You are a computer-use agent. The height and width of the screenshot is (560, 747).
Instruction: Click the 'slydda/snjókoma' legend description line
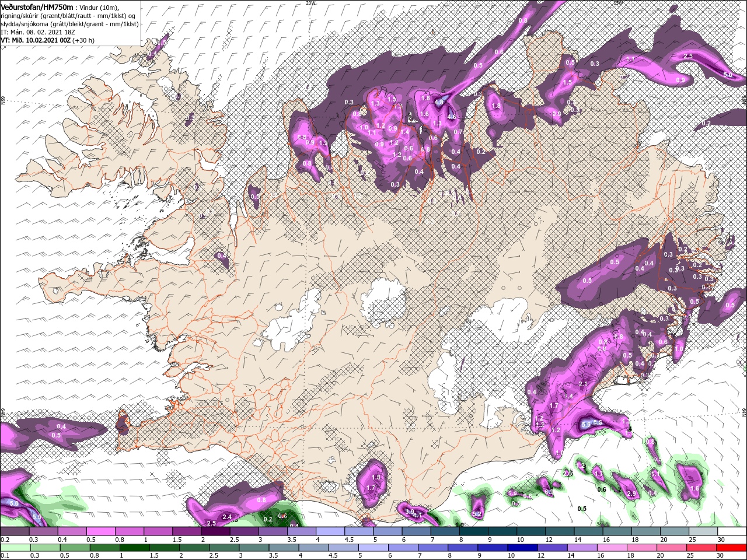pos(68,23)
